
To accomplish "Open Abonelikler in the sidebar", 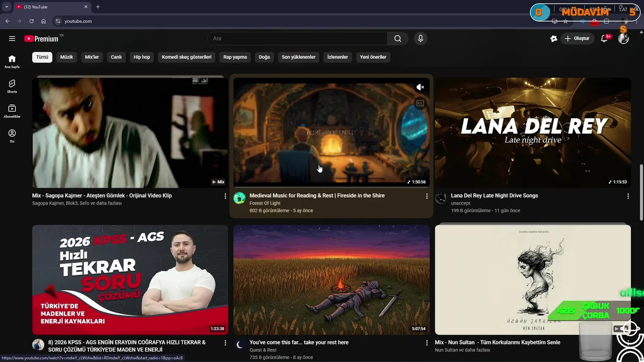I will click(x=12, y=111).
